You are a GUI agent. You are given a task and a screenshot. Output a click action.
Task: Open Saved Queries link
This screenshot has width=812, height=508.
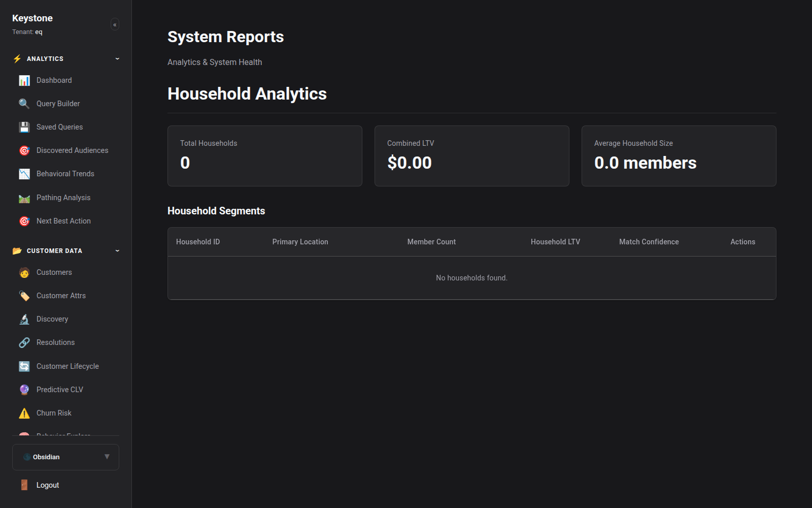tap(59, 127)
